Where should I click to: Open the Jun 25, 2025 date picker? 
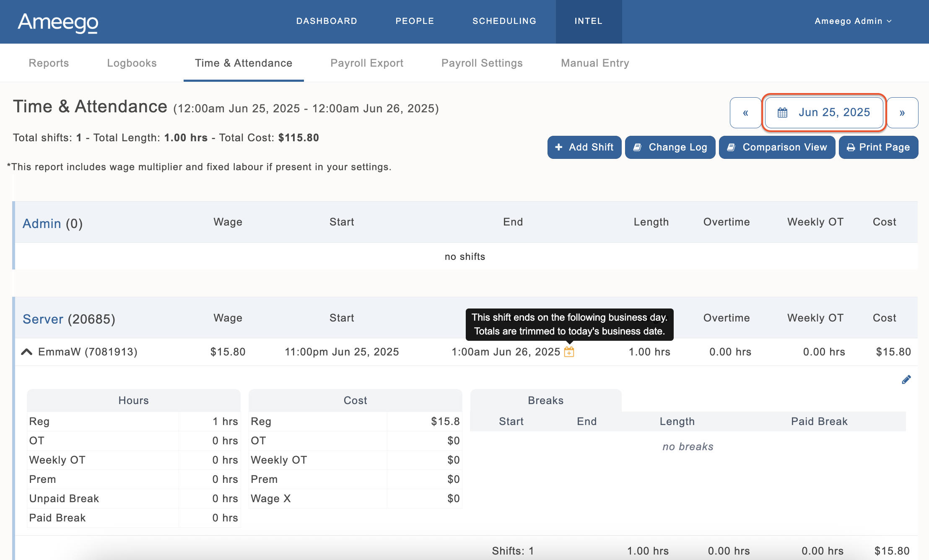(824, 112)
